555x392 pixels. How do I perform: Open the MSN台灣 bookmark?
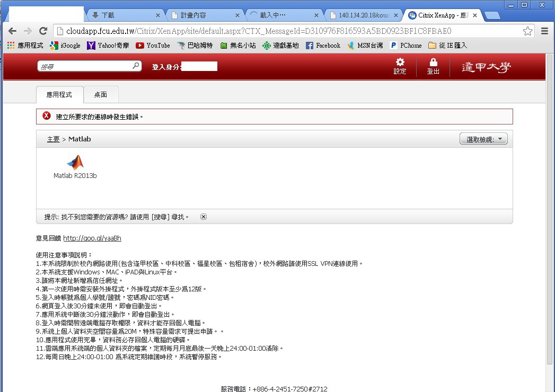(x=365, y=45)
